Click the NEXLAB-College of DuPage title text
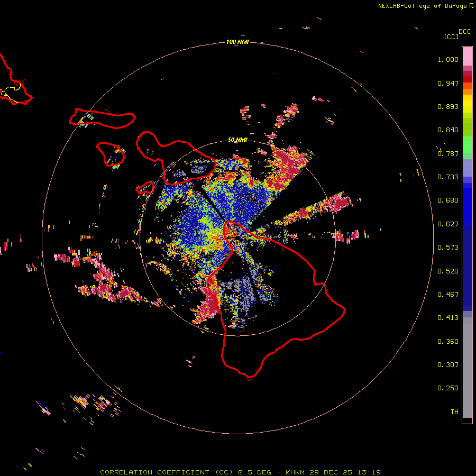Image resolution: width=476 pixels, height=476 pixels. click(423, 6)
